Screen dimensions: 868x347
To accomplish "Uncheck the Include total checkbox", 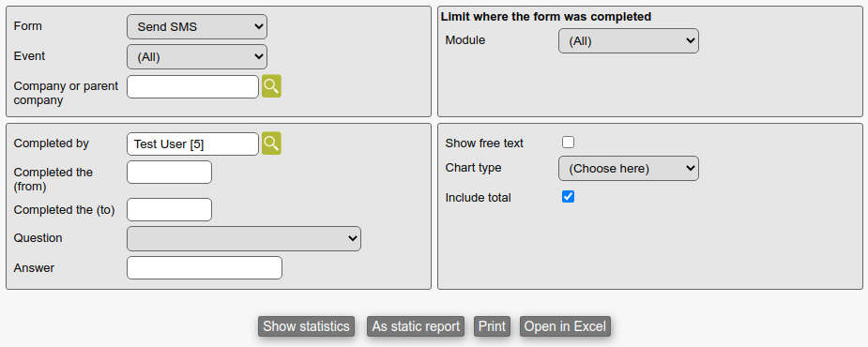I will pos(568,196).
